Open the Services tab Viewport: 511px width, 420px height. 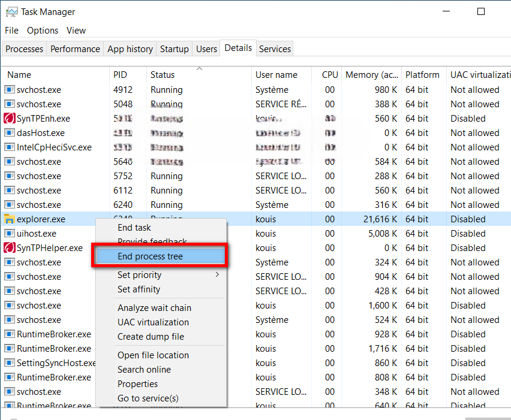click(x=275, y=49)
